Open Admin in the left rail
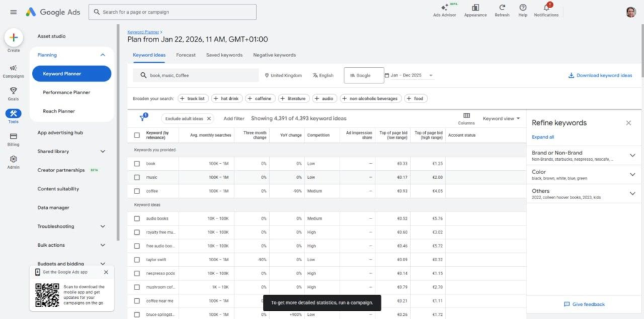Image resolution: width=644 pixels, height=319 pixels. [14, 161]
